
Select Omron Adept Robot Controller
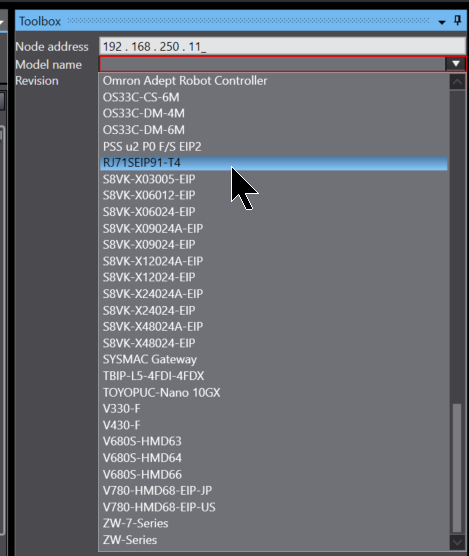pos(274,81)
